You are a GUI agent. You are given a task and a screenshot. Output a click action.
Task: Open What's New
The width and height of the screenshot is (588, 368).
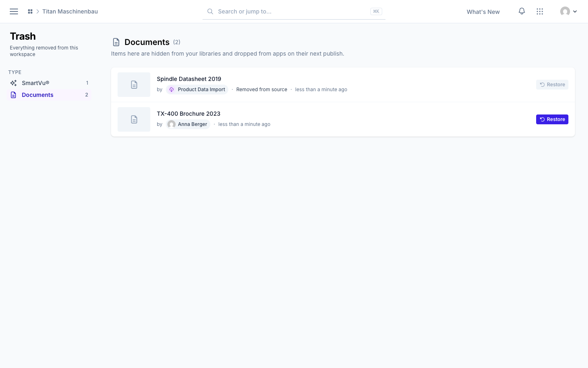[483, 12]
